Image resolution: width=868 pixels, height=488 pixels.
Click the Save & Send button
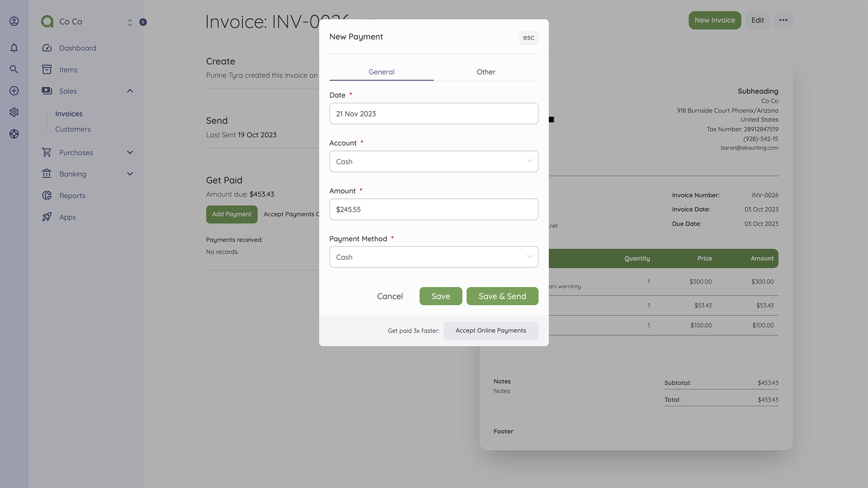pyautogui.click(x=502, y=296)
